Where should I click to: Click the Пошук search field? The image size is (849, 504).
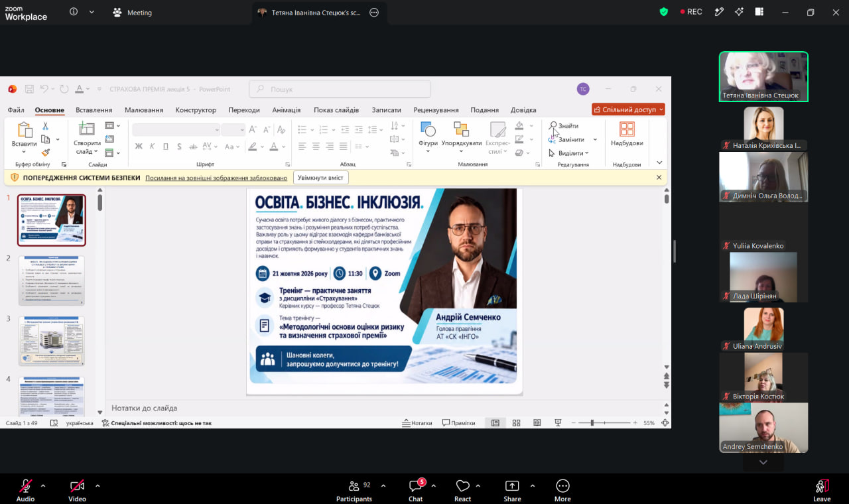[340, 89]
